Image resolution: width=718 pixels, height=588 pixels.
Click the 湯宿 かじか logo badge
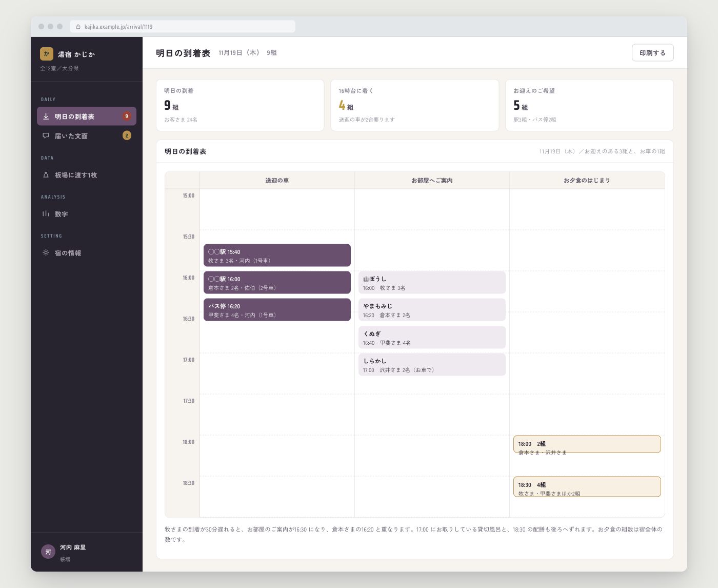point(47,54)
